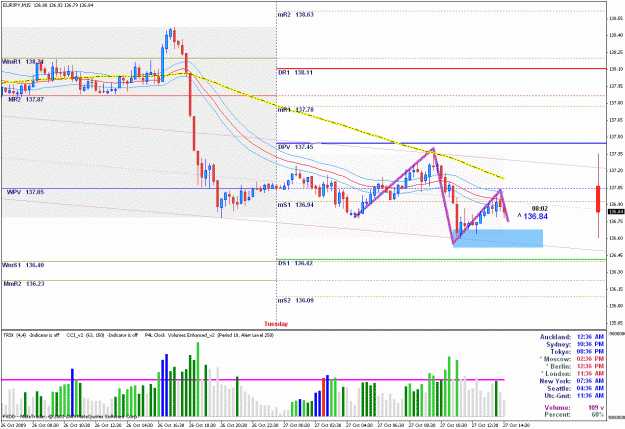Click the red volume bar in histogram
This screenshot has height=429, width=625.
[x=323, y=397]
